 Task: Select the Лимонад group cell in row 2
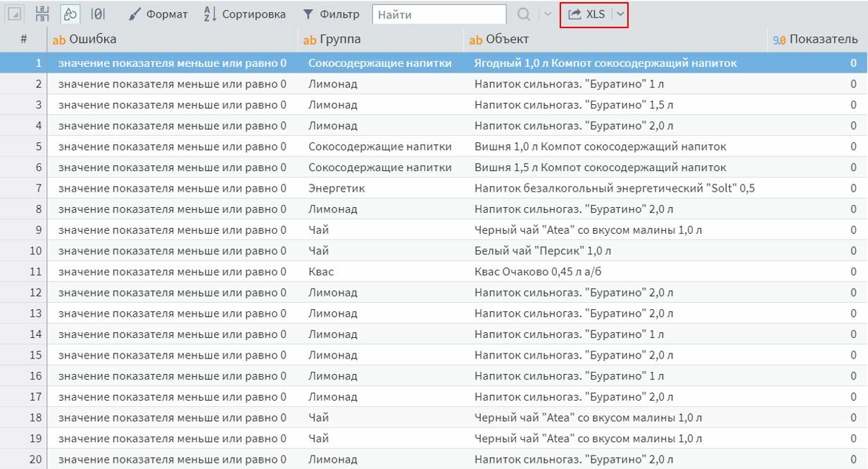(382, 84)
